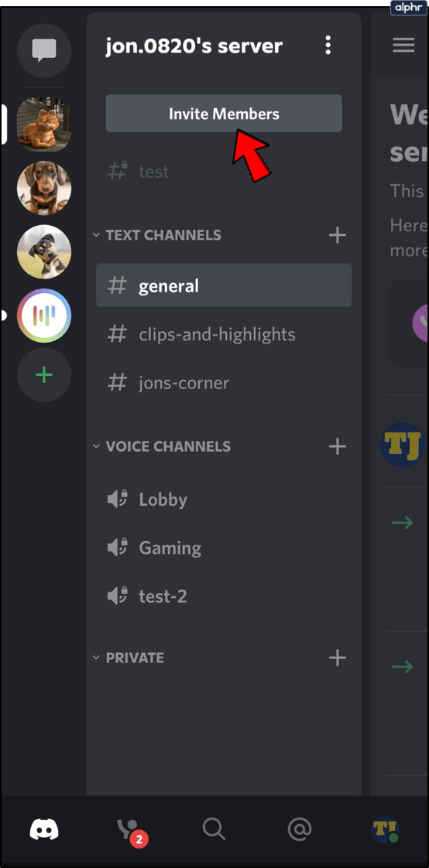The height and width of the screenshot is (868, 429).
Task: Tap the three-dot server options menu
Action: tap(328, 46)
